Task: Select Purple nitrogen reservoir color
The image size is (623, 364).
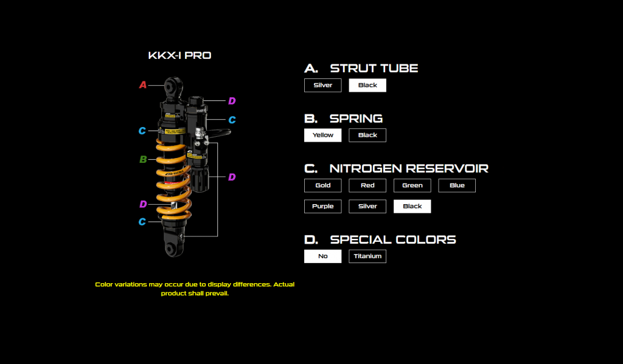Action: point(322,206)
